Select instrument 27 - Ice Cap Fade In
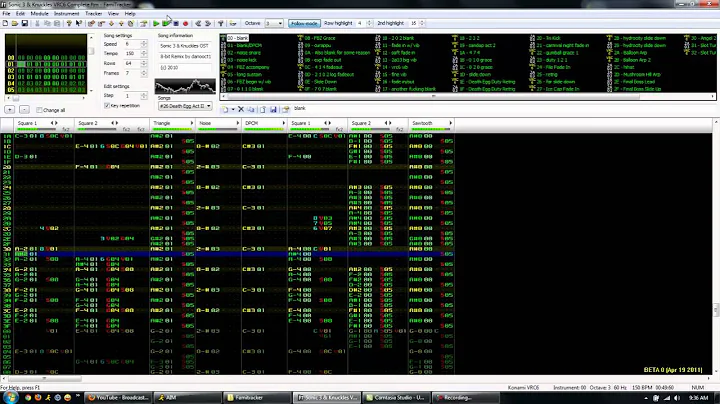The height and width of the screenshot is (404, 720). [555, 89]
